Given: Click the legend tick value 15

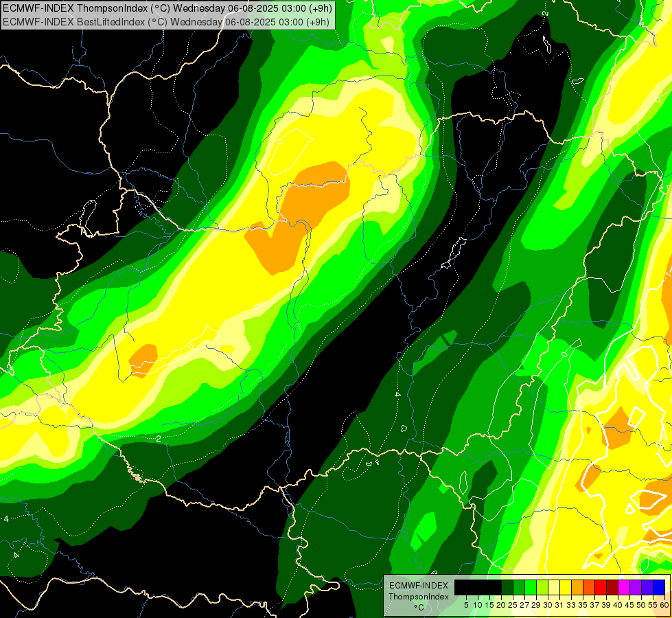Looking at the screenshot, I should 490,605.
